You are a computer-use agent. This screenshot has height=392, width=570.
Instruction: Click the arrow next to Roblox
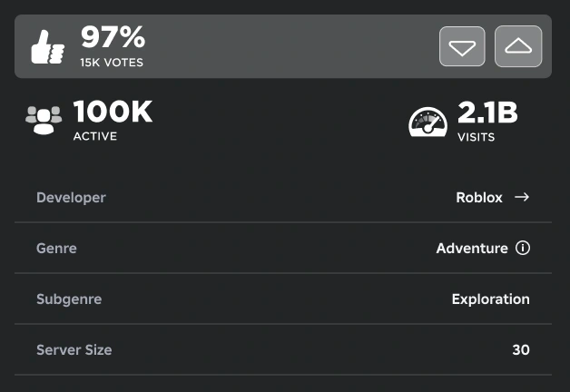click(522, 197)
